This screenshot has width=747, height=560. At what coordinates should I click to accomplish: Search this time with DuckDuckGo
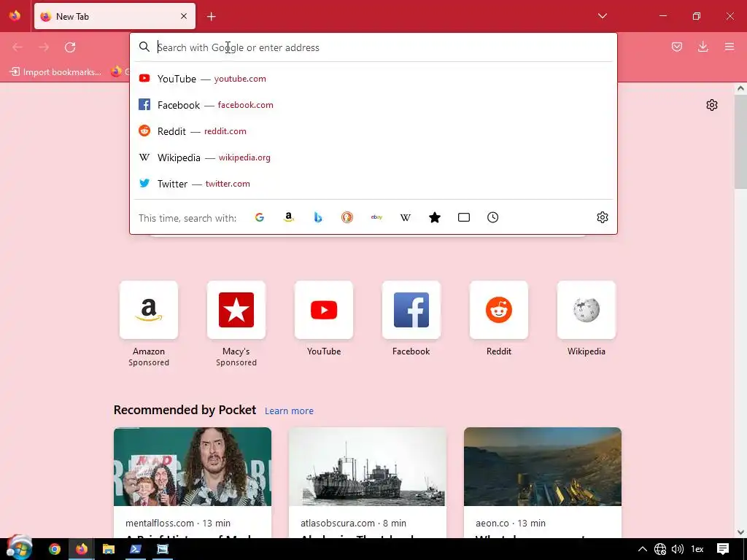point(347,217)
